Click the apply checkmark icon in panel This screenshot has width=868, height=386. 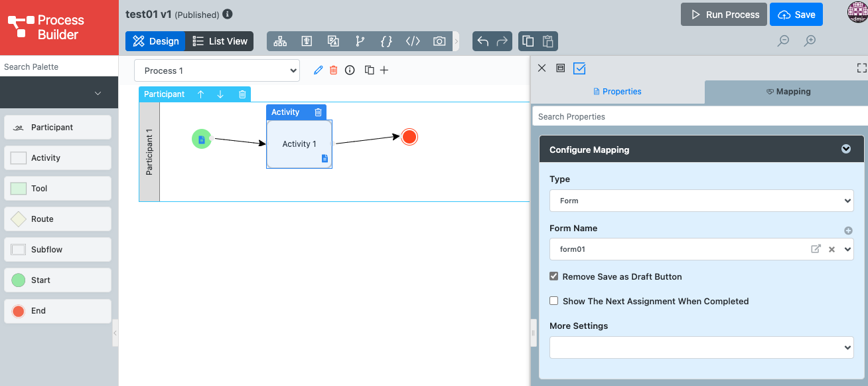click(x=579, y=68)
